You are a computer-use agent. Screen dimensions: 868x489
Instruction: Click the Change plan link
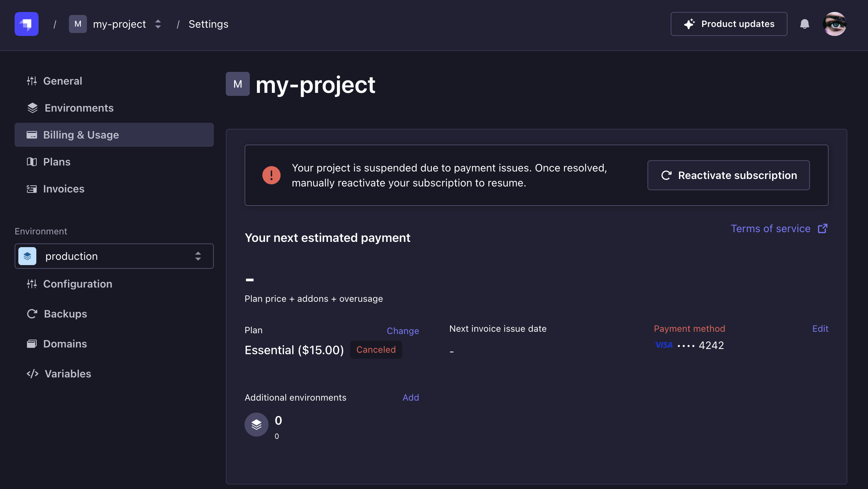403,331
